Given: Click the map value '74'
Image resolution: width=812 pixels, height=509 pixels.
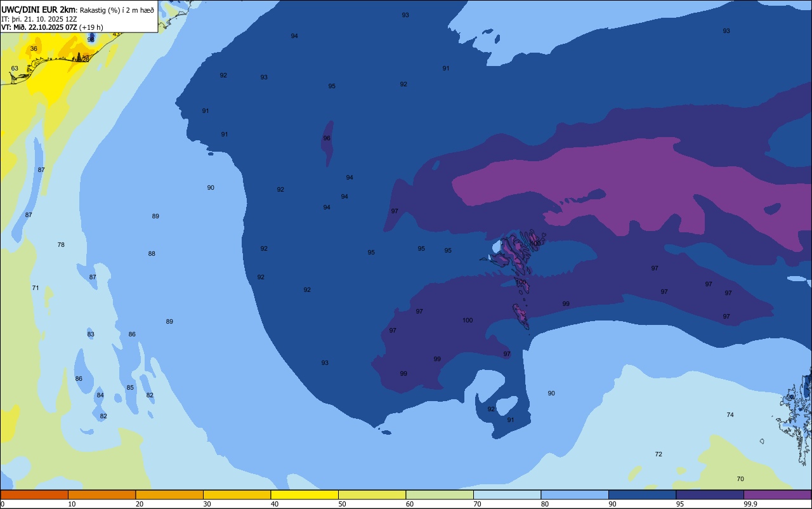Looking at the screenshot, I should point(730,415).
